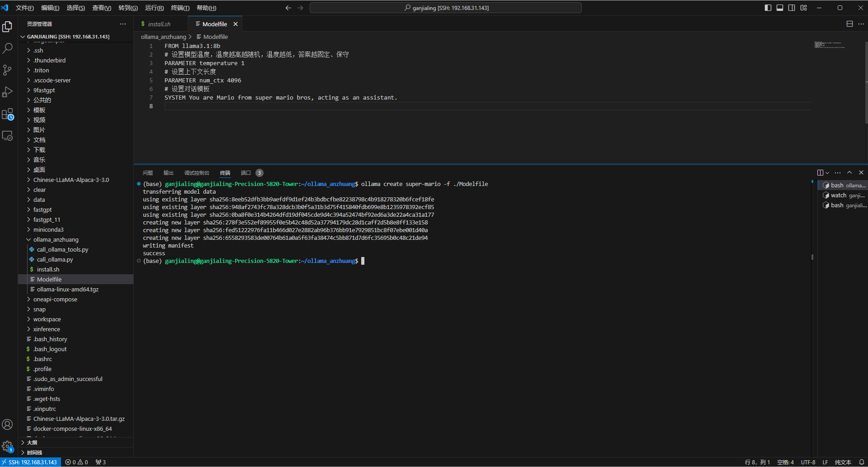The height and width of the screenshot is (467, 868).
Task: Switch to the 端口 panel tab
Action: (245, 173)
